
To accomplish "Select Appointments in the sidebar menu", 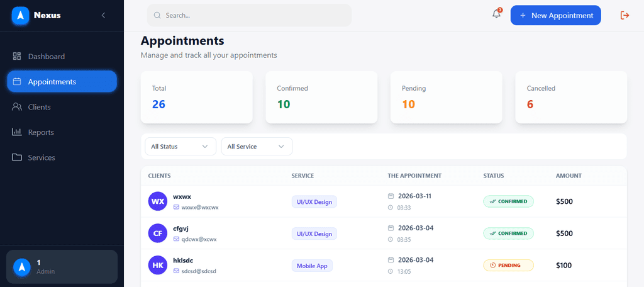I will click(62, 82).
